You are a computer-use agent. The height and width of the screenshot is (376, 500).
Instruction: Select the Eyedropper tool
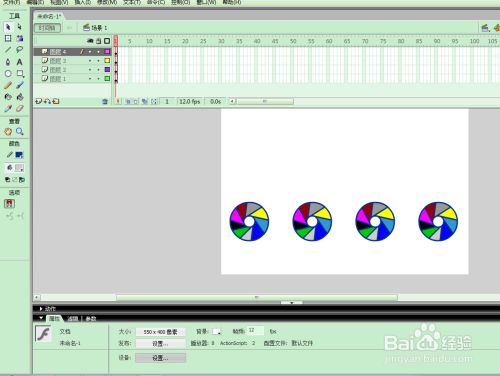pyautogui.click(x=8, y=108)
